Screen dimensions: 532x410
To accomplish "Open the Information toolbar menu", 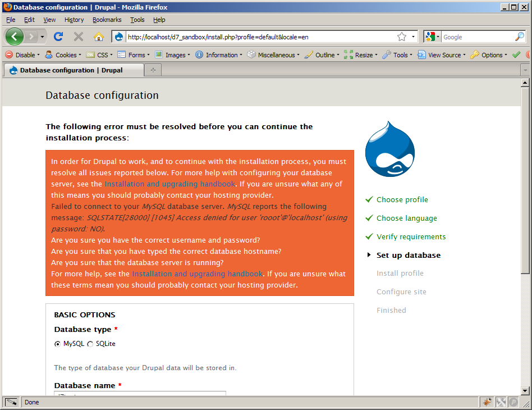I will click(x=219, y=54).
